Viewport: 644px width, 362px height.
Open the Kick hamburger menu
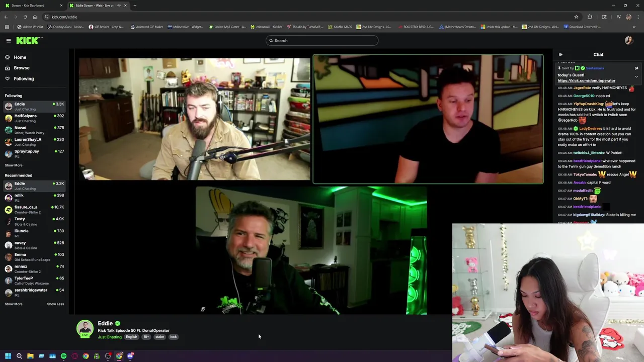(9, 41)
